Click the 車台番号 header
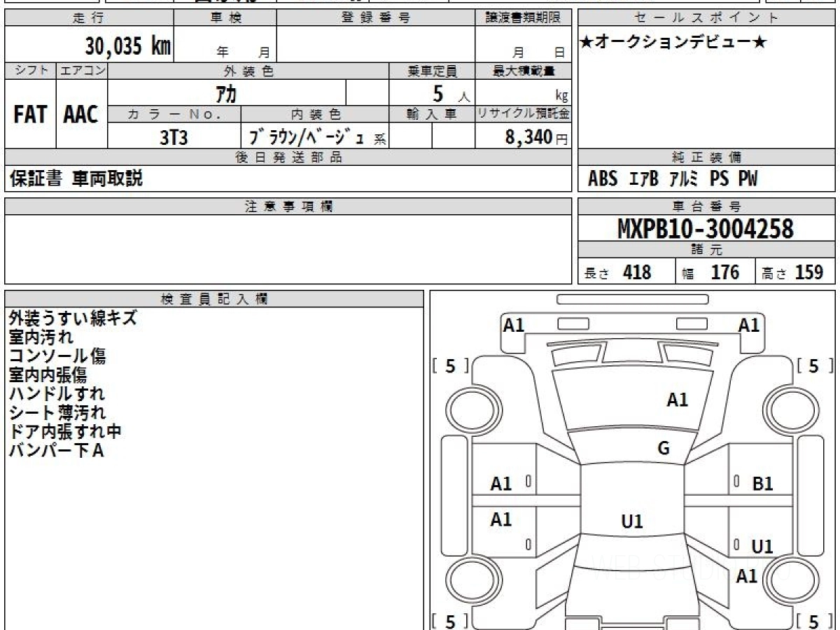 [707, 206]
